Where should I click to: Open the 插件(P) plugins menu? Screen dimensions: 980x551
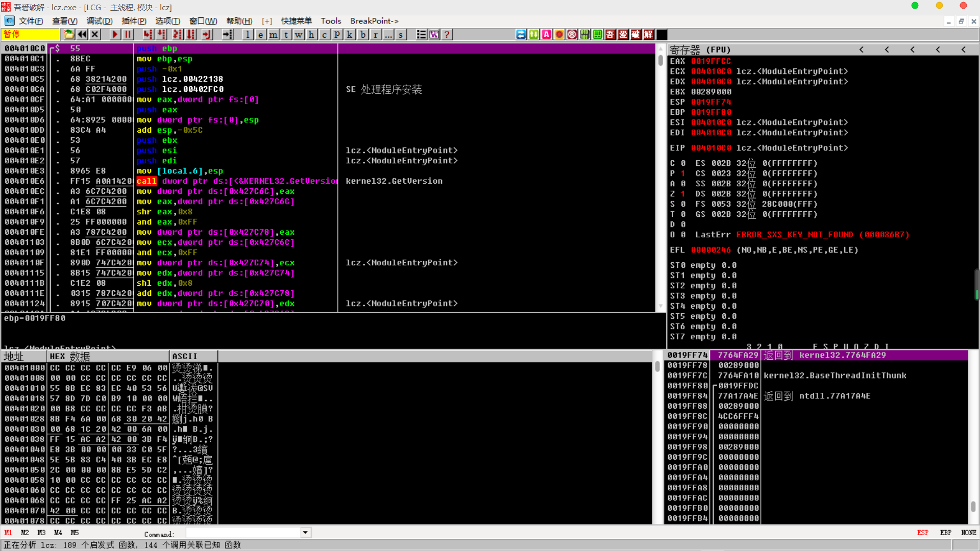134,21
